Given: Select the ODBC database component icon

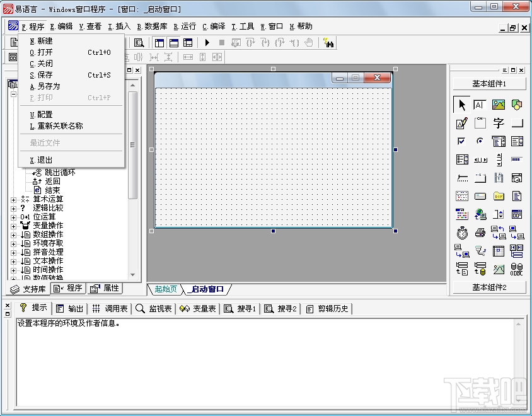Looking at the screenshot, I should pos(517,269).
